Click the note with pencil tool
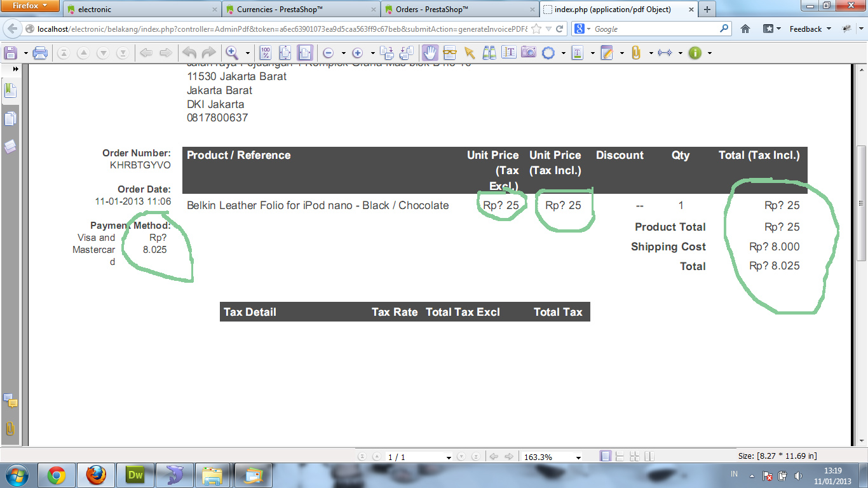Image resolution: width=868 pixels, height=488 pixels. click(x=607, y=53)
